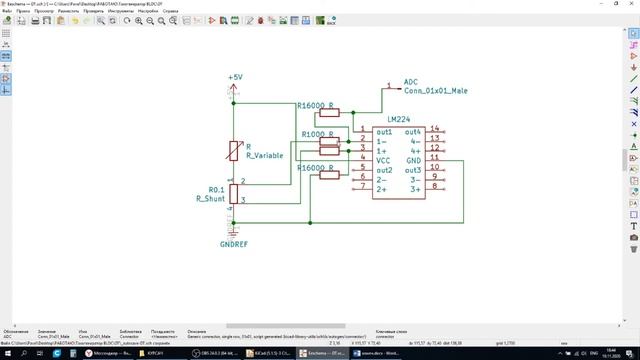640x360 pixels.
Task: Toggle grid visibility on left toolbar
Action: [x=6, y=33]
